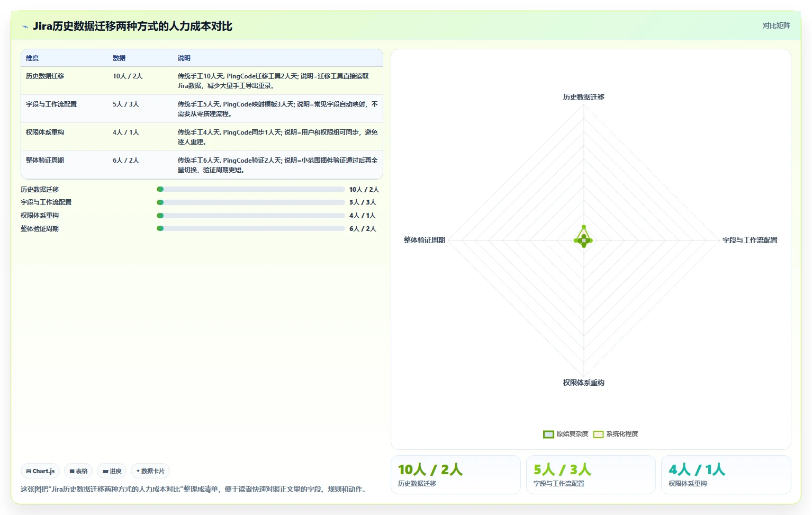
Task: Click the 权限体系重构 progress bar
Action: point(251,216)
